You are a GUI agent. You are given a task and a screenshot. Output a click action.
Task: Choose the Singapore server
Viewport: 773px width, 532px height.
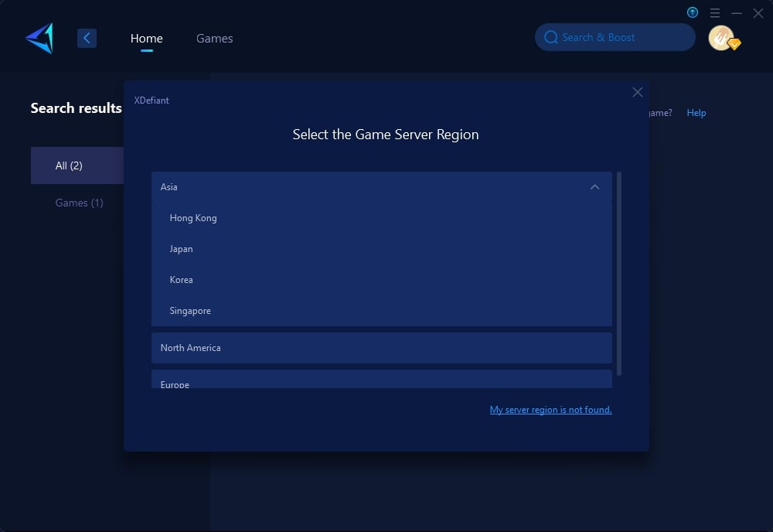tap(382, 311)
